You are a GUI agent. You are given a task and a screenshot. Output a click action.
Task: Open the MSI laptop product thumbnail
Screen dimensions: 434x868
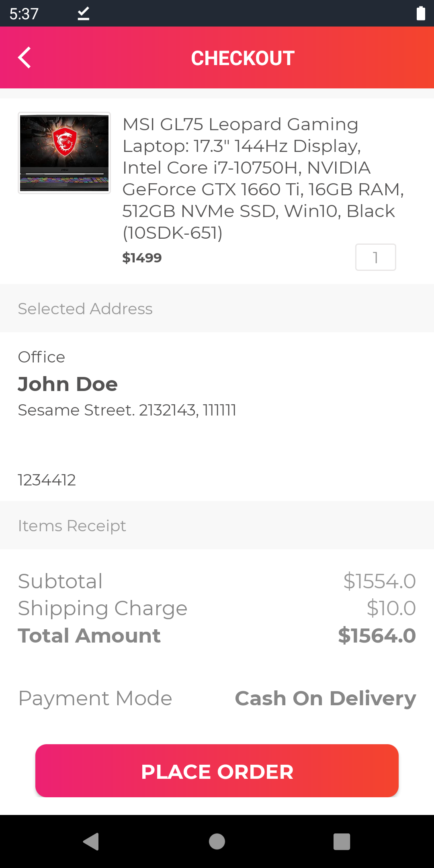click(x=64, y=153)
